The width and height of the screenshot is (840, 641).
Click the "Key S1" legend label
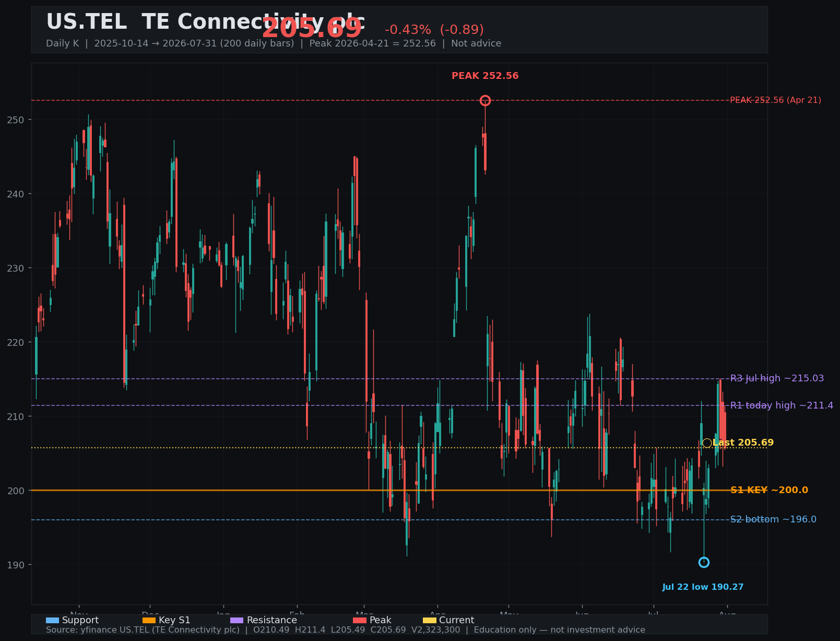click(x=174, y=620)
